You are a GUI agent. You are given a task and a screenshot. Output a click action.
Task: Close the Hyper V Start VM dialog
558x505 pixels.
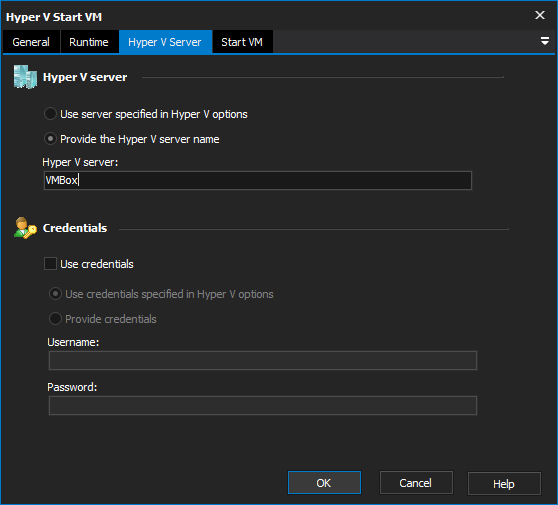coord(540,15)
